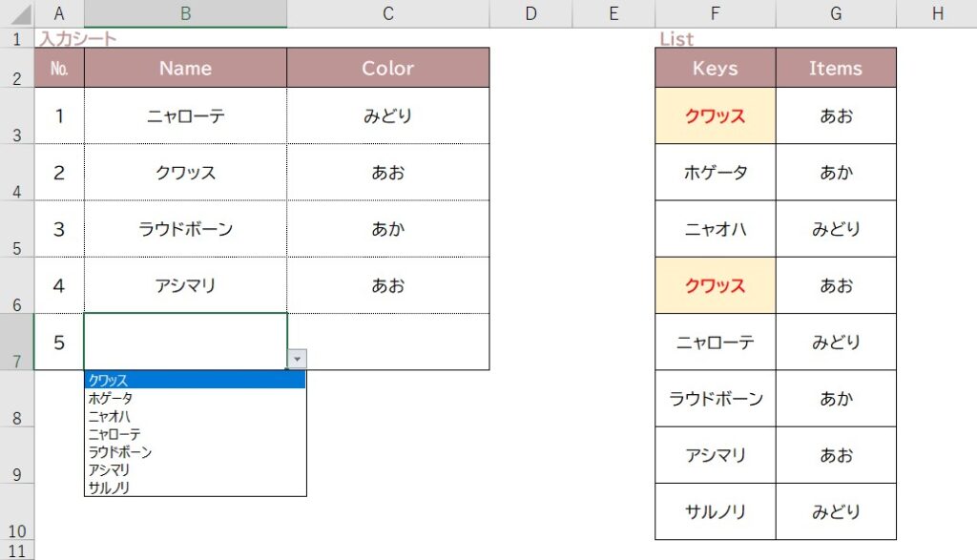Viewport: 977px width, 560px height.
Task: Click the あか cell beside ラウドボーン in List
Action: pyautogui.click(x=836, y=398)
